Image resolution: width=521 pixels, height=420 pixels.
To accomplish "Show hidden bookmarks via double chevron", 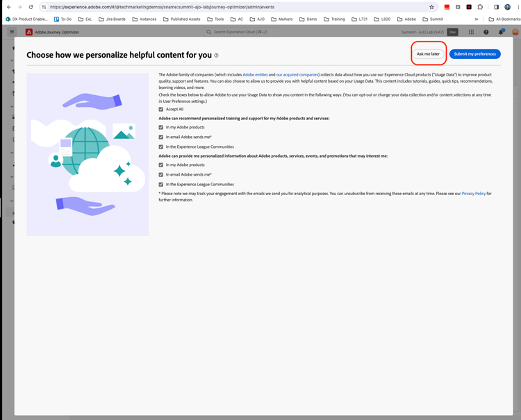I will point(477,19).
